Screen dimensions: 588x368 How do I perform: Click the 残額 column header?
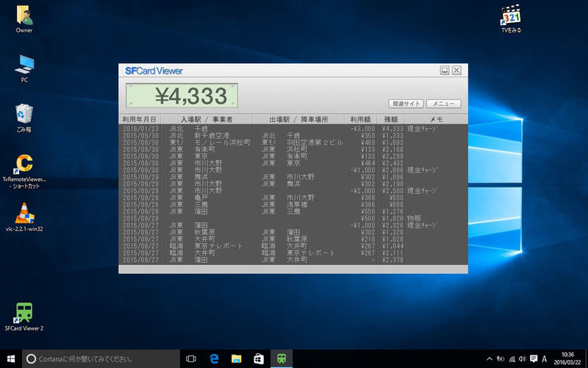click(x=390, y=118)
